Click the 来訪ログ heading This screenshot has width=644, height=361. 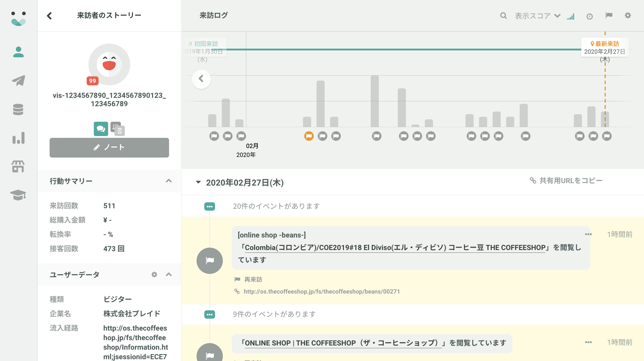[x=214, y=16]
